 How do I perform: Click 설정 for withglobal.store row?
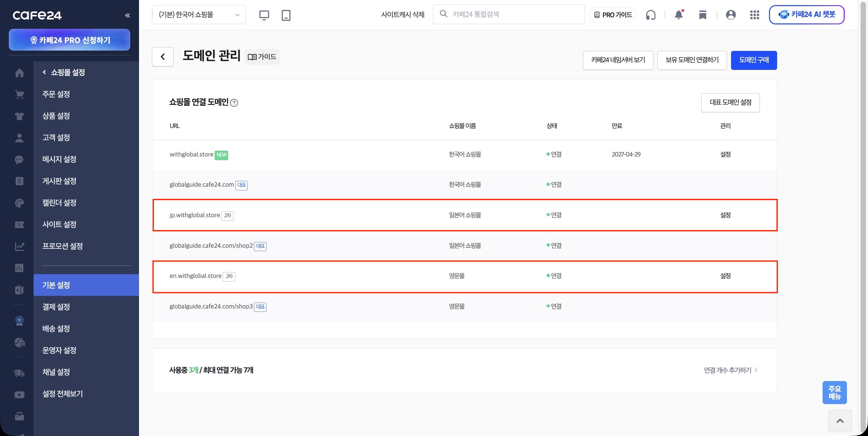click(725, 154)
